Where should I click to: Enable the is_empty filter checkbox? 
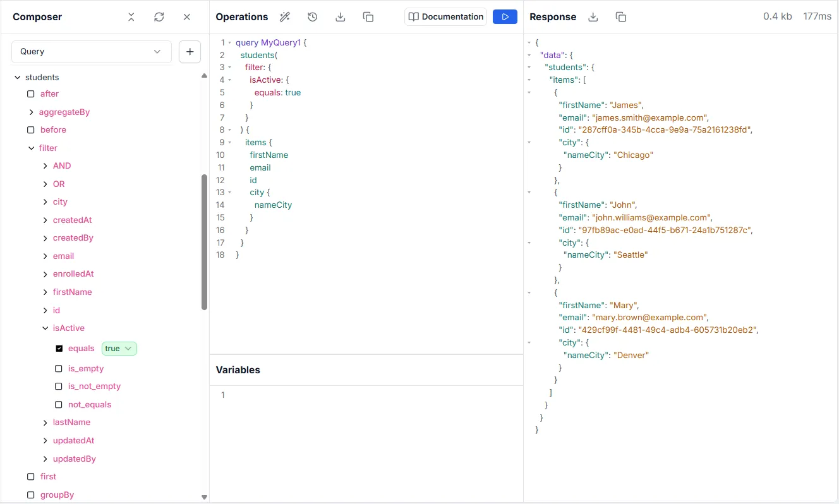tap(59, 368)
